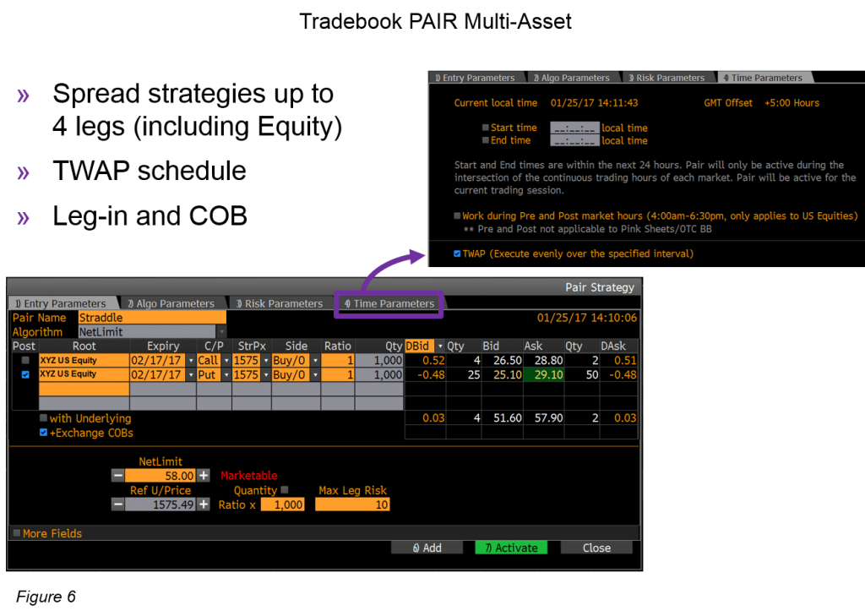This screenshot has height=616, width=865.
Task: Switch to Risk Parameters tab in Pair Strategy
Action: (280, 303)
